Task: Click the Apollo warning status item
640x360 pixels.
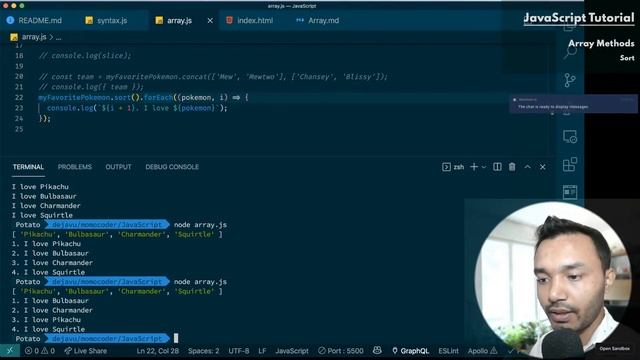Action: [482, 351]
